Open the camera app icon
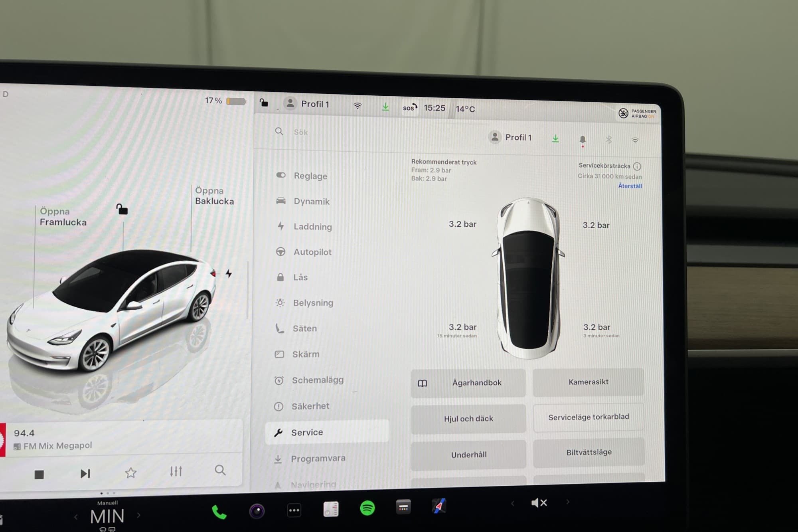The height and width of the screenshot is (532, 798). pos(257,511)
